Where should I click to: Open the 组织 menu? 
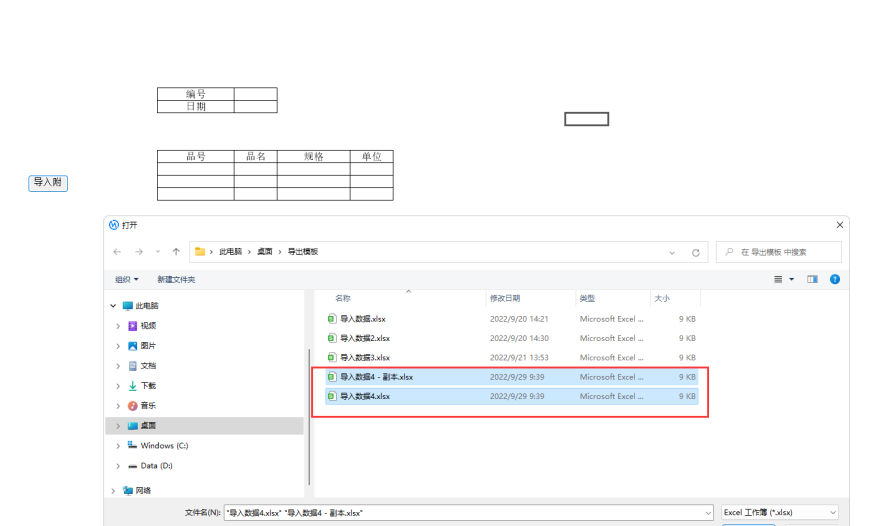(x=127, y=279)
